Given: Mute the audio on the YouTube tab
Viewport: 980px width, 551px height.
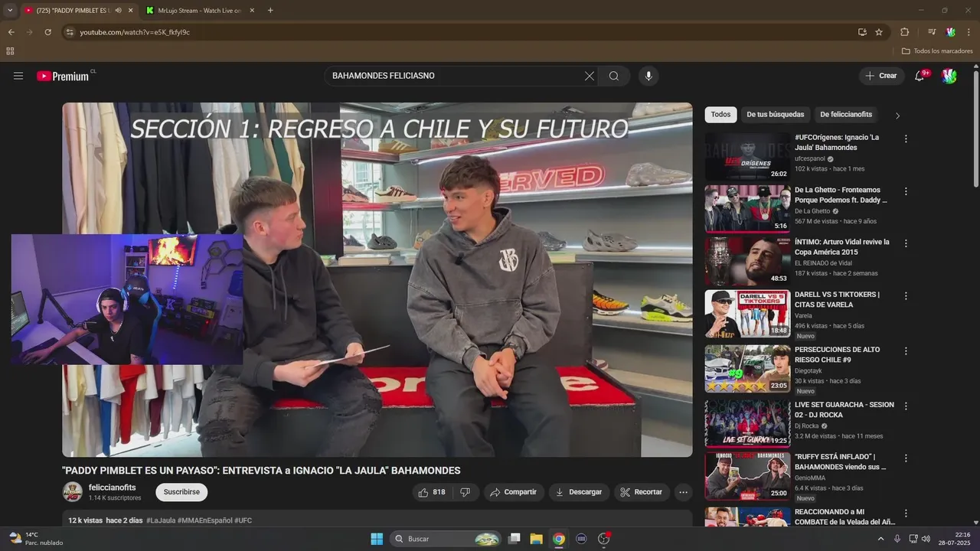Looking at the screenshot, I should click(118, 10).
